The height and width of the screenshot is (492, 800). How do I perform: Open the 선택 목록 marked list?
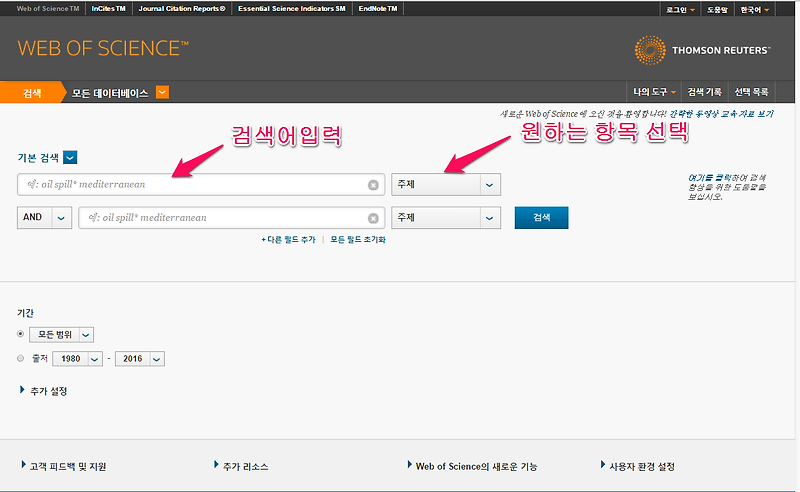[x=752, y=92]
